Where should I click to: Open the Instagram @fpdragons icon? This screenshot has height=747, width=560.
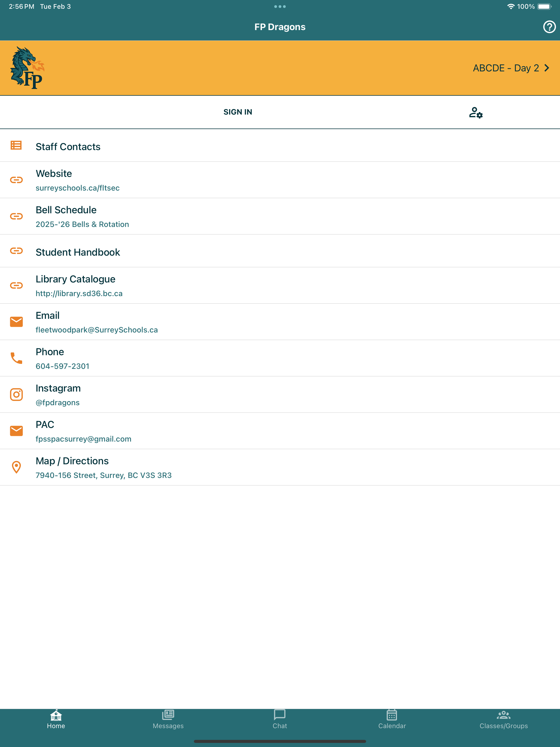[16, 395]
